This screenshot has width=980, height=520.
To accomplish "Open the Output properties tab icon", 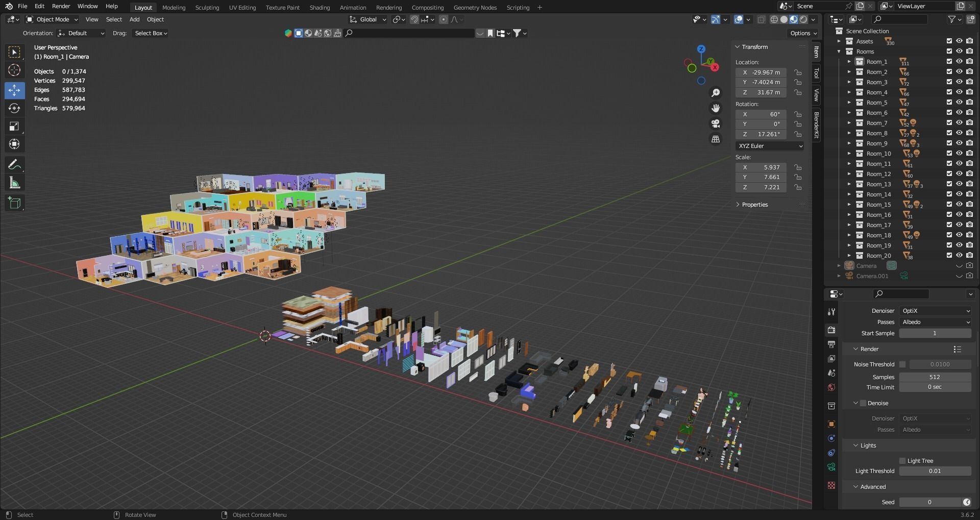I will click(831, 344).
